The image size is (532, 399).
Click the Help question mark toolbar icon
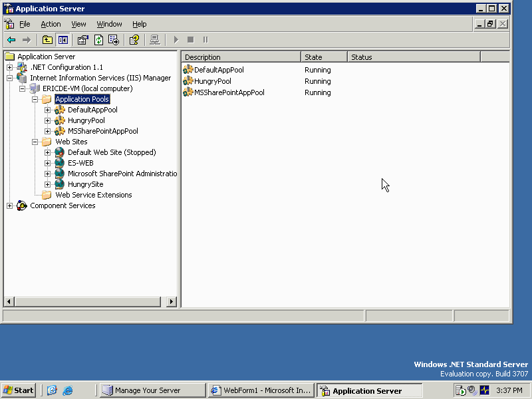coord(134,40)
